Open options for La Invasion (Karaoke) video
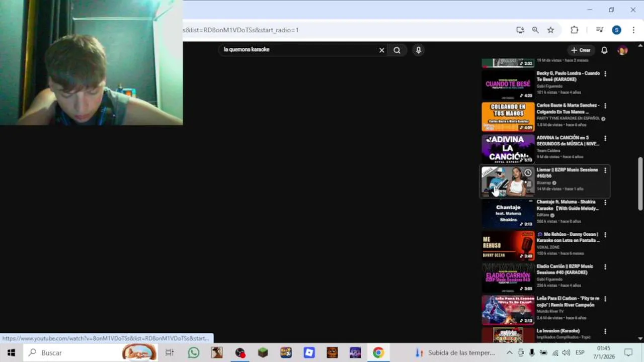Image resolution: width=644 pixels, height=362 pixels. pos(605,331)
